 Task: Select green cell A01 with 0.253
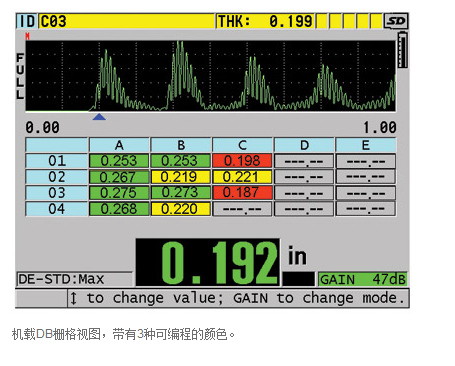coord(119,161)
